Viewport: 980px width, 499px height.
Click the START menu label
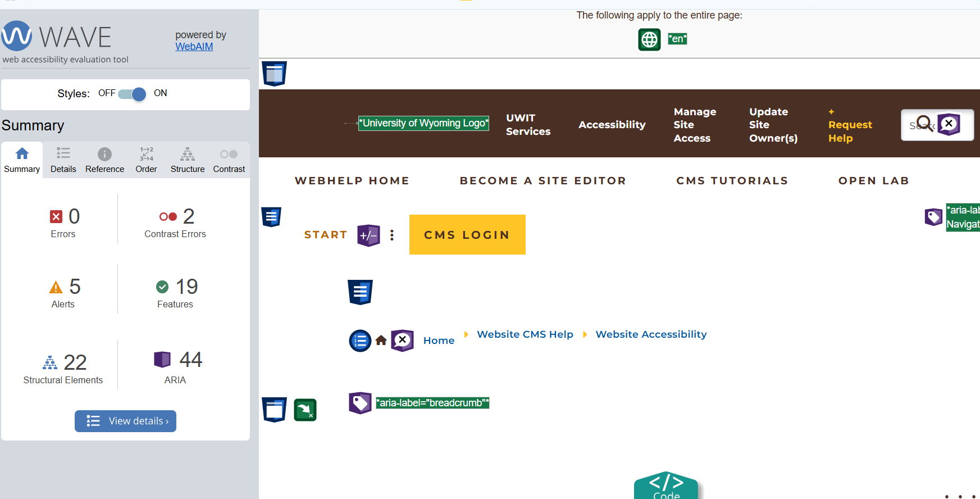(326, 234)
